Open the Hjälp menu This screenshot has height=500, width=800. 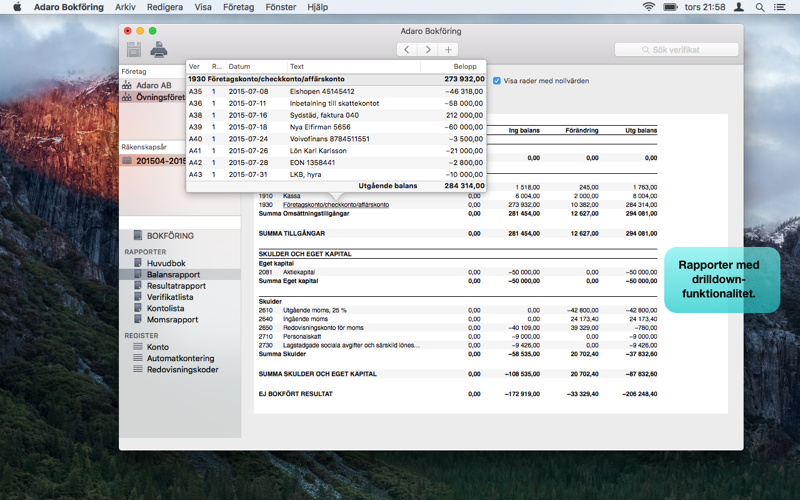pyautogui.click(x=317, y=7)
